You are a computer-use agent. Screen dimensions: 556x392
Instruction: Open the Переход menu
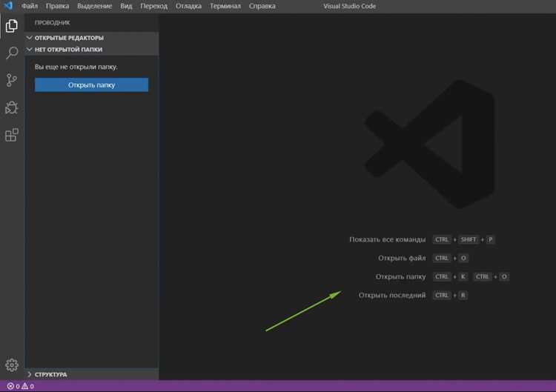point(153,6)
